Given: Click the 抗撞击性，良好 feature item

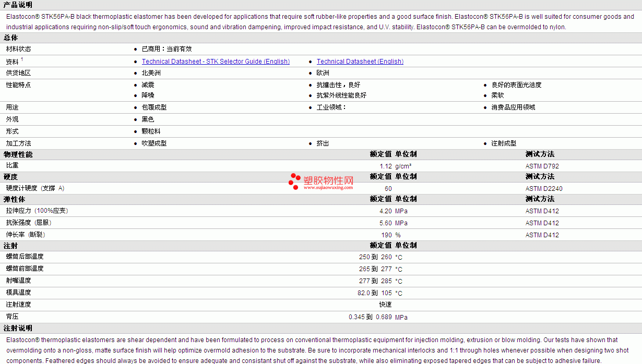Looking at the screenshot, I should tap(339, 85).
